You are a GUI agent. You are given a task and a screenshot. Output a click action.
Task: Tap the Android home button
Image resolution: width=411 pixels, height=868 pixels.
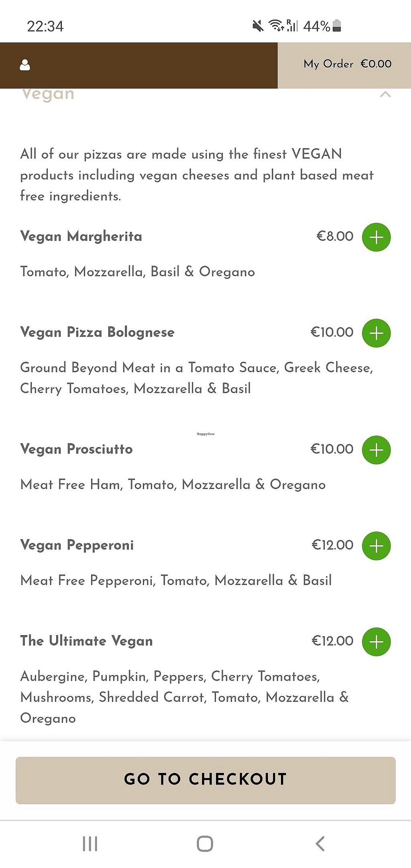[x=205, y=844]
